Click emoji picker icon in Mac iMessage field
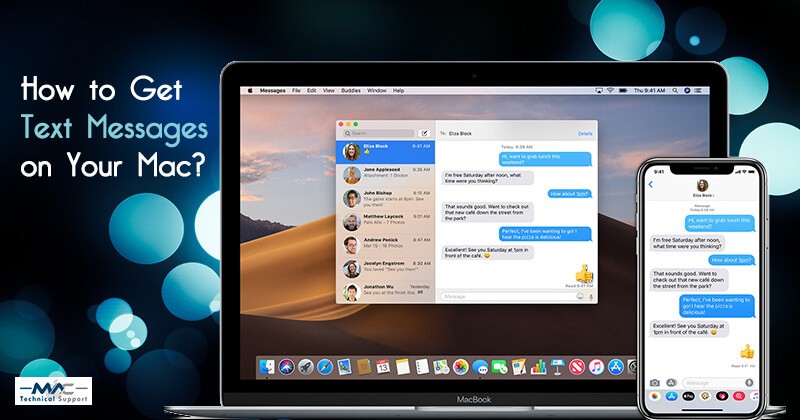This screenshot has width=800, height=420. 580,296
